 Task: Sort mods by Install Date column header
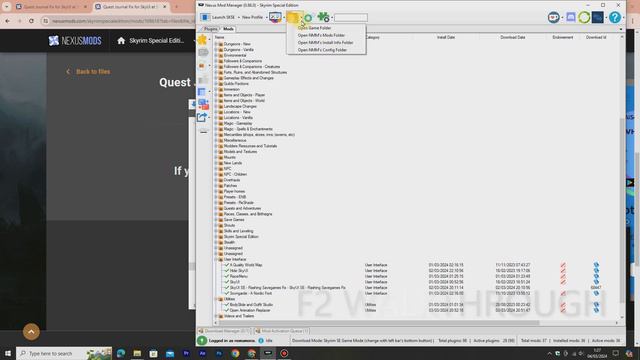(x=446, y=37)
